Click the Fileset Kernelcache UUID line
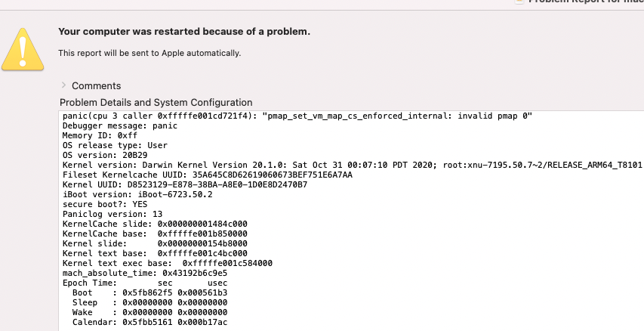 (x=207, y=175)
